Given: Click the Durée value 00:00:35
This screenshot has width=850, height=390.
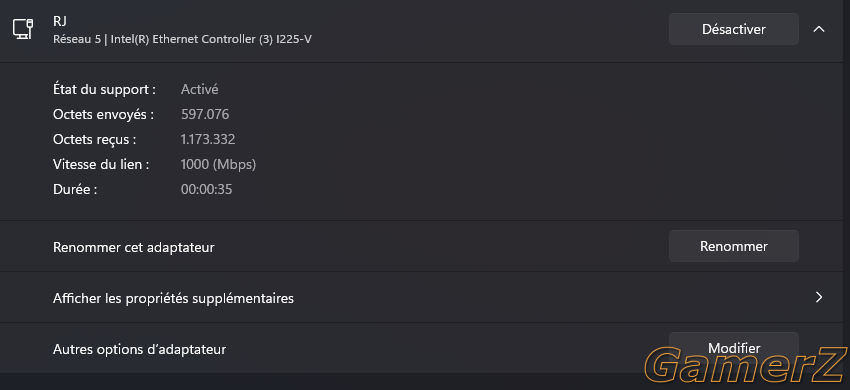Looking at the screenshot, I should [x=207, y=189].
